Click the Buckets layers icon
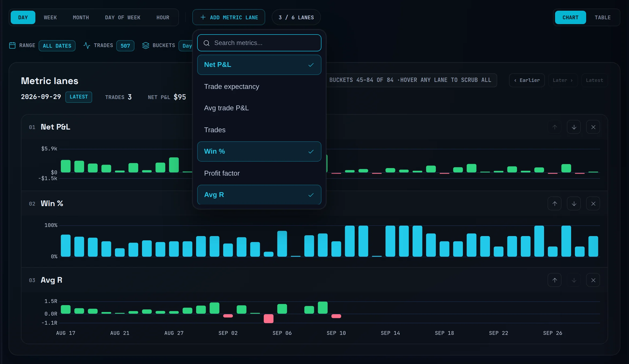The image size is (629, 364). coord(146,45)
